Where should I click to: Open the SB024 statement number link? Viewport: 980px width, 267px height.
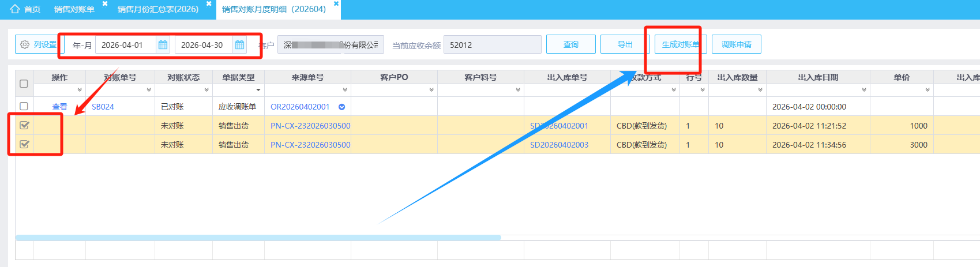(103, 107)
